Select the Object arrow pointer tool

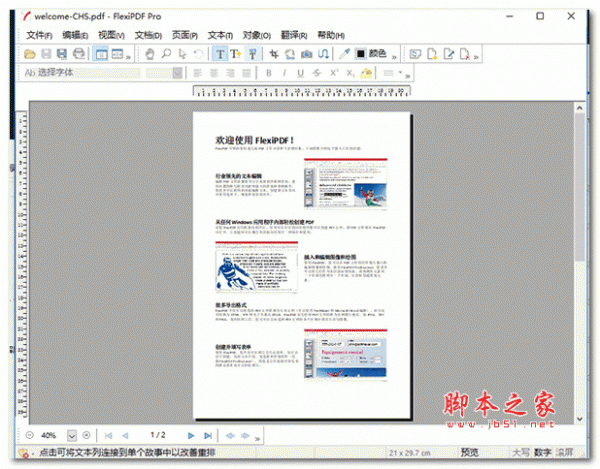coord(182,54)
